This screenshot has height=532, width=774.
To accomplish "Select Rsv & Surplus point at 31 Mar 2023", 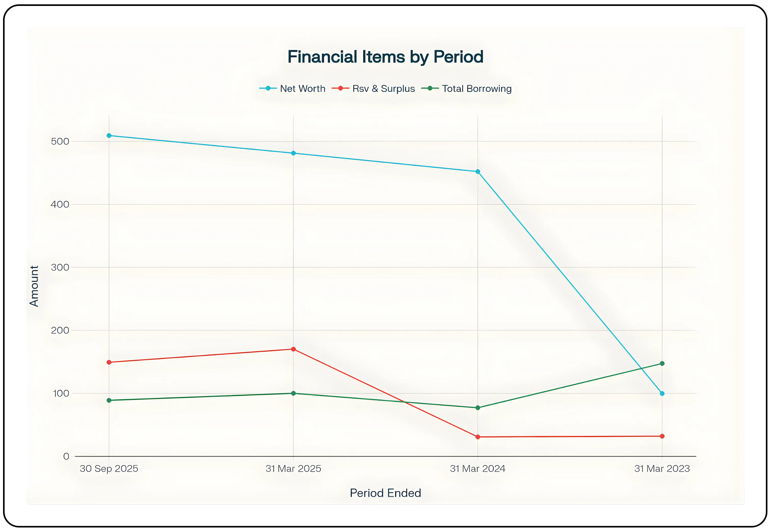I will point(662,436).
